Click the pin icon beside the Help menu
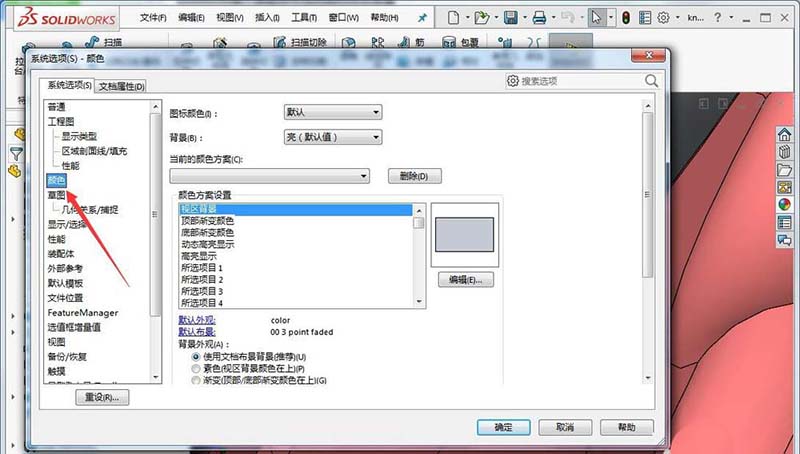 422,18
